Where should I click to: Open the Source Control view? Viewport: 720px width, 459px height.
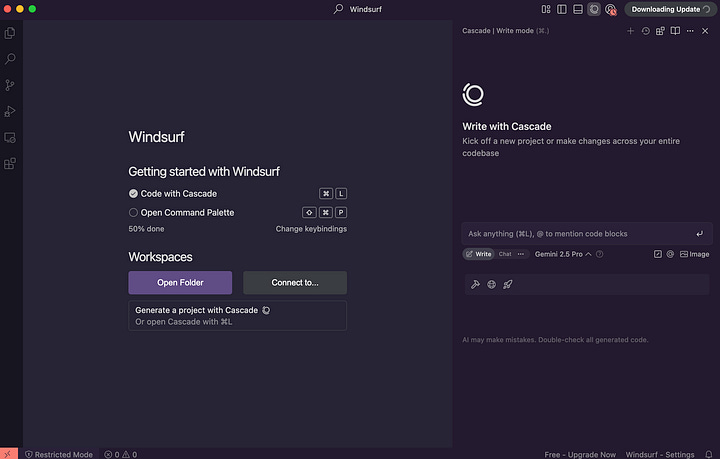click(10, 85)
